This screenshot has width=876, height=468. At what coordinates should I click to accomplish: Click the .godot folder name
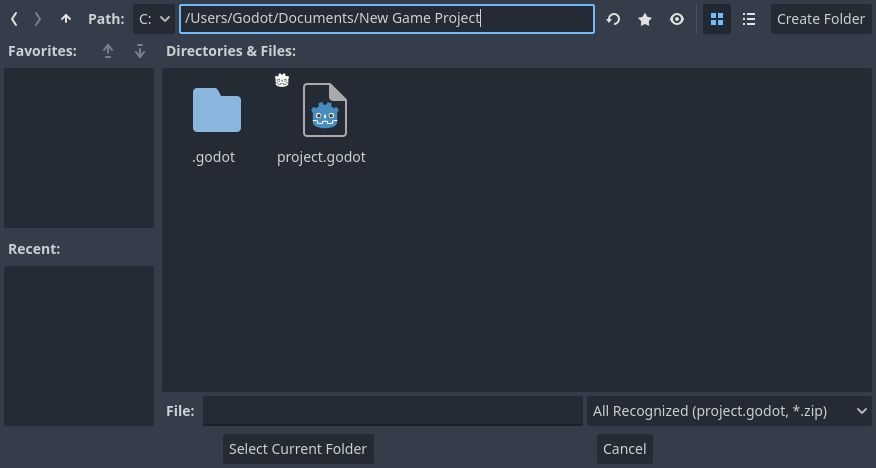tap(213, 157)
